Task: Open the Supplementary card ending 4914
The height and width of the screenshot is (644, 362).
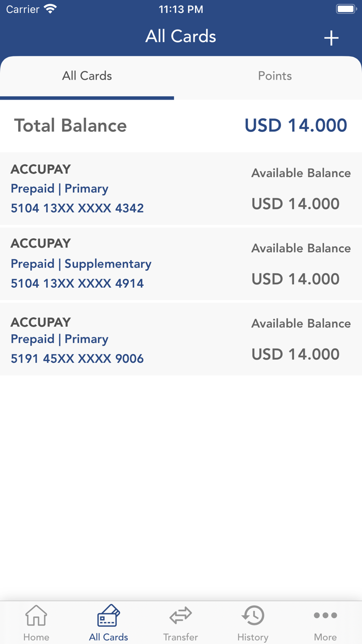Action: (77, 283)
